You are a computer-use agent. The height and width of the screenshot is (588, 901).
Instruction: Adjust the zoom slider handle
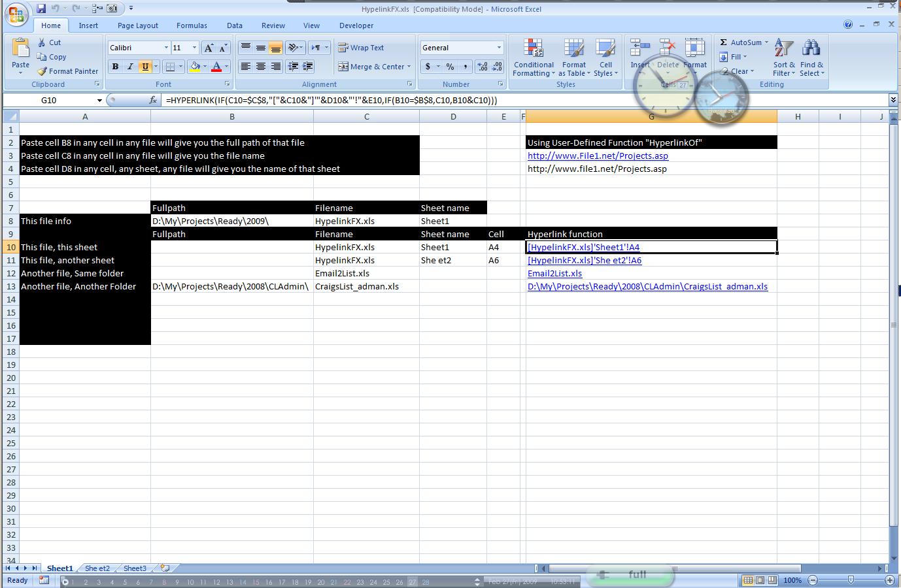(x=851, y=580)
